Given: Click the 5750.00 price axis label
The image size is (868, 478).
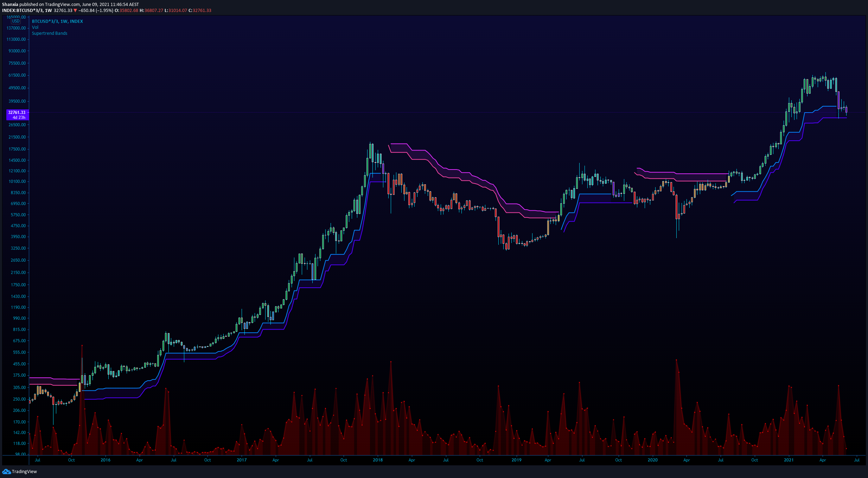Looking at the screenshot, I should [x=18, y=215].
